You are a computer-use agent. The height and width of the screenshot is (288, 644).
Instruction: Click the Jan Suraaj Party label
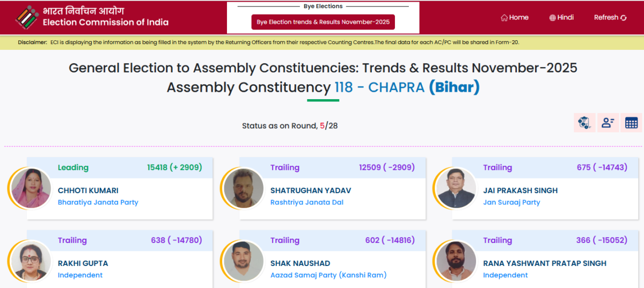click(511, 202)
